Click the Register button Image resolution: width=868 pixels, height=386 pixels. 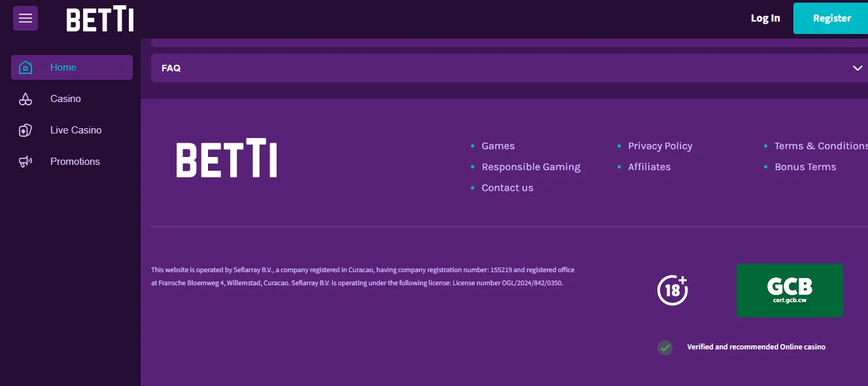pyautogui.click(x=831, y=18)
